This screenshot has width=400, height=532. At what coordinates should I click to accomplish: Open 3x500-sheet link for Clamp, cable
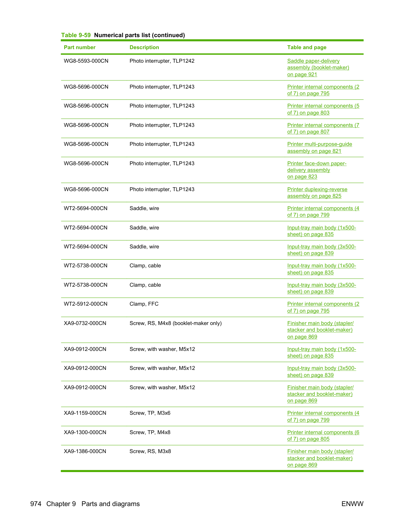pyautogui.click(x=322, y=288)
